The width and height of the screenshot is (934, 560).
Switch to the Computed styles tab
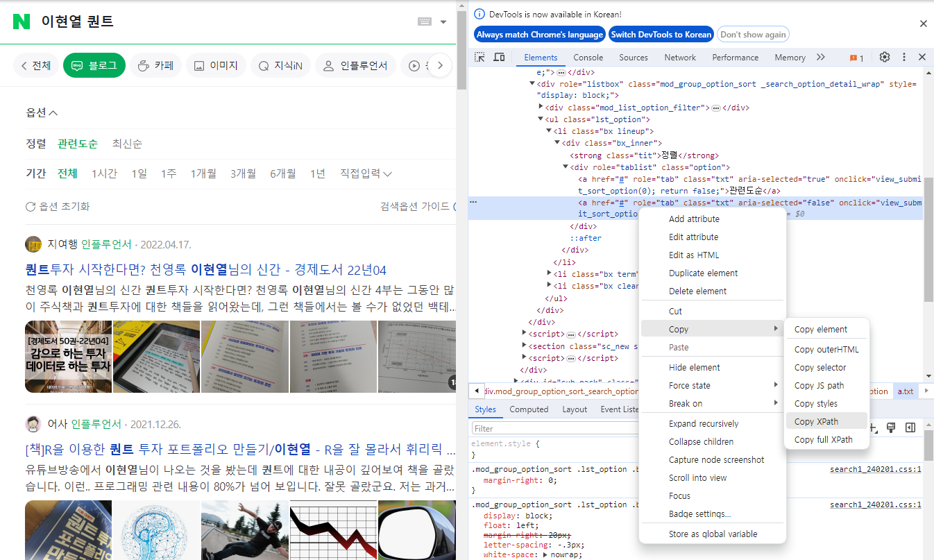click(x=529, y=409)
